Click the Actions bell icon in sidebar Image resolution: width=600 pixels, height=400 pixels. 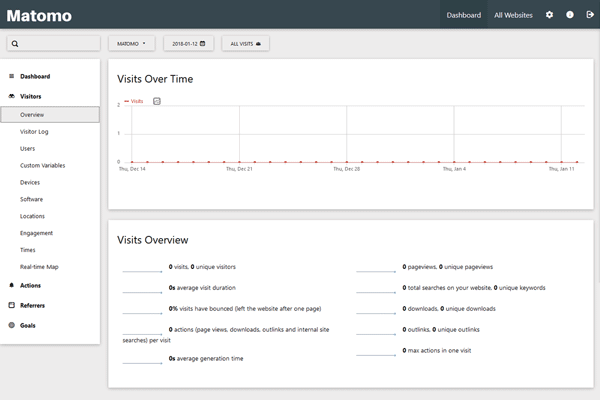[x=11, y=285]
